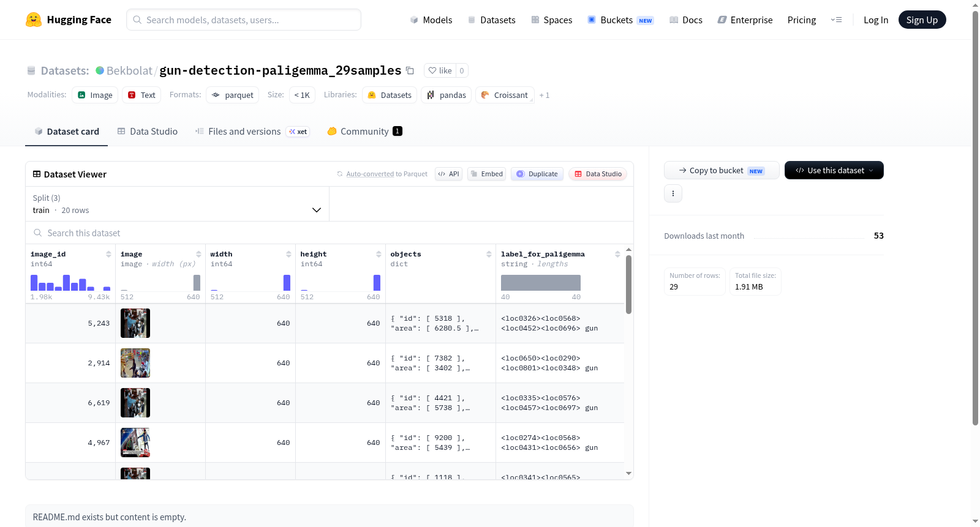Viewport: 980px width, 527px height.
Task: Select the size tag < 1K
Action: pos(302,95)
